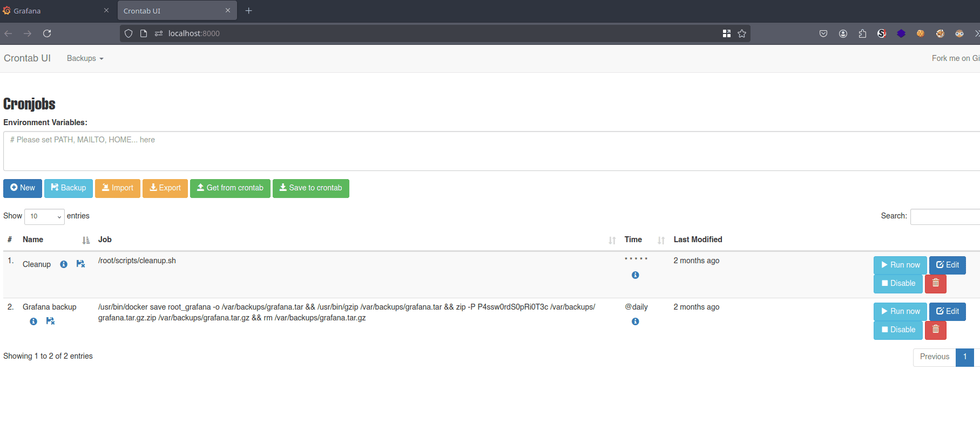Create a New cronjob
This screenshot has height=445, width=980.
tap(23, 188)
